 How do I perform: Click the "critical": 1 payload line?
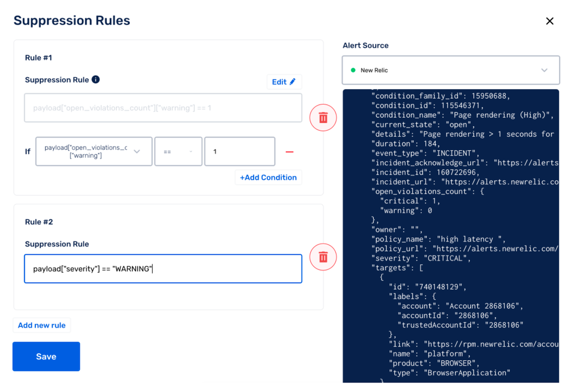click(x=410, y=201)
